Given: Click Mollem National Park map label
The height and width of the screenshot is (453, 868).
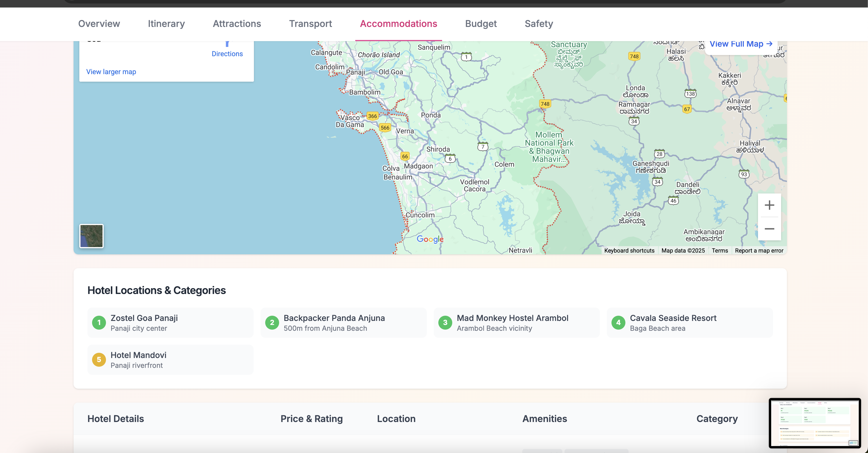Looking at the screenshot, I should [549, 147].
